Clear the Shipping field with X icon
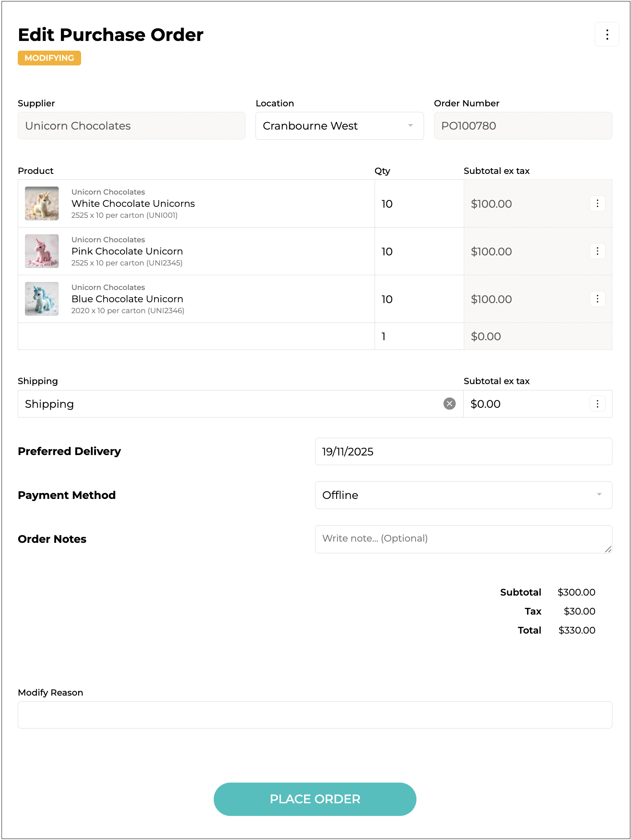Viewport: 631px width, 840px height. click(449, 404)
